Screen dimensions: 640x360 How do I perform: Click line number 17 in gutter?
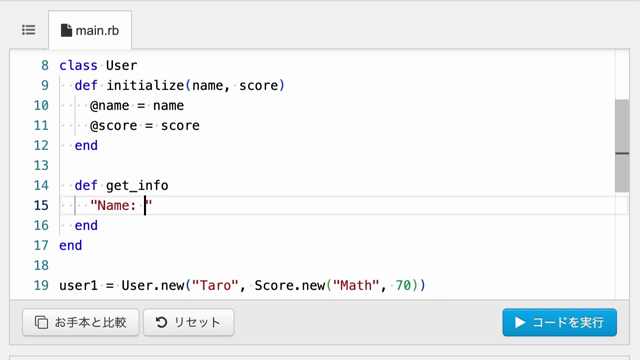tap(41, 245)
